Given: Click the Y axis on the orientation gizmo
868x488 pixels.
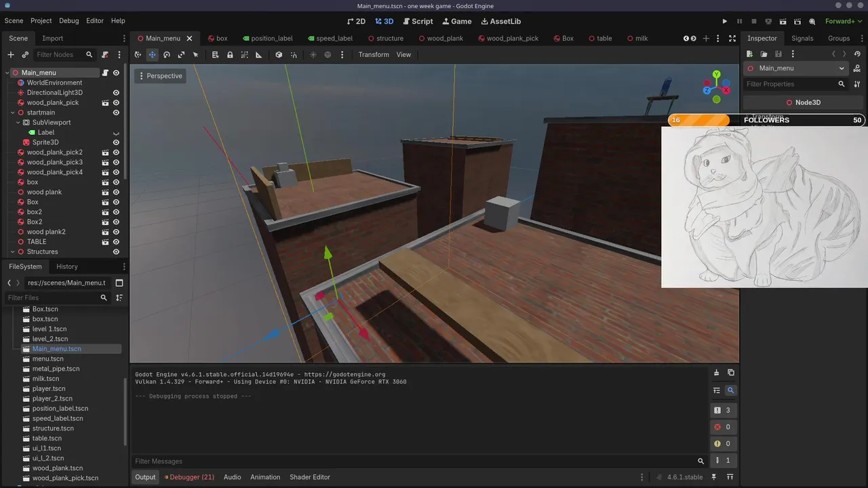Looking at the screenshot, I should pos(716,75).
